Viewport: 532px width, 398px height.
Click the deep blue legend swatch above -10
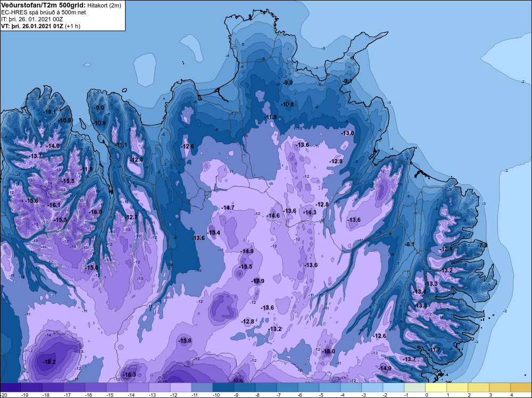(223, 387)
